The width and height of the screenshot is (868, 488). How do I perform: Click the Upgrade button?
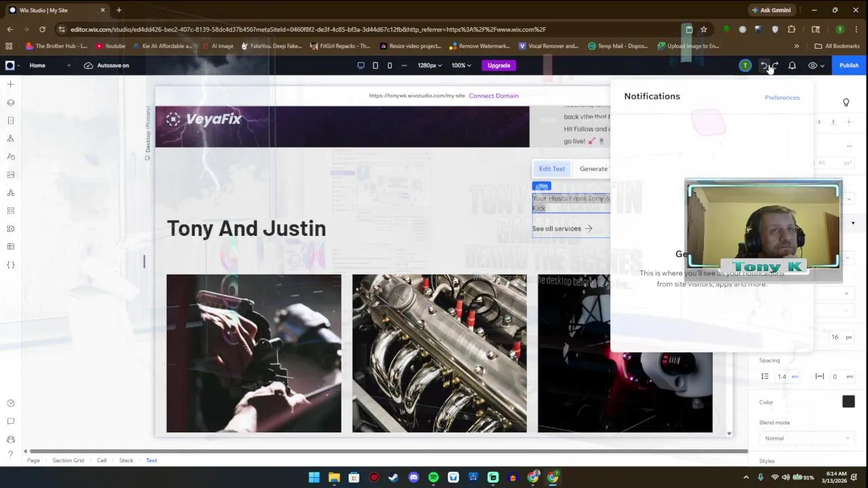[498, 65]
